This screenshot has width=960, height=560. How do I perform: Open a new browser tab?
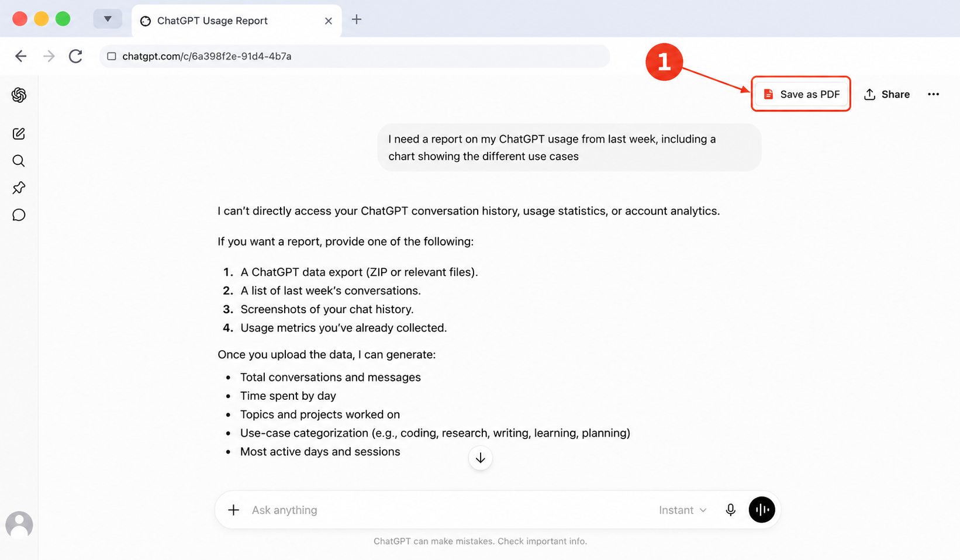click(x=357, y=19)
